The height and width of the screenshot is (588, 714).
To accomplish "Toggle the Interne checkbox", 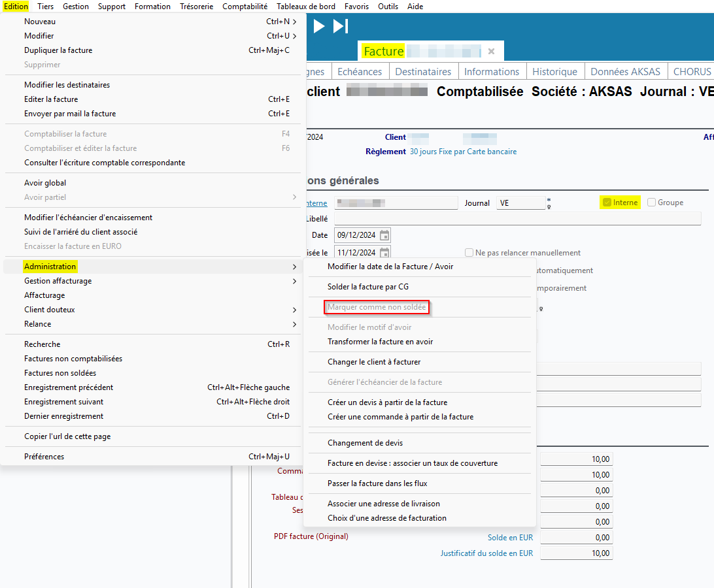I will [607, 203].
